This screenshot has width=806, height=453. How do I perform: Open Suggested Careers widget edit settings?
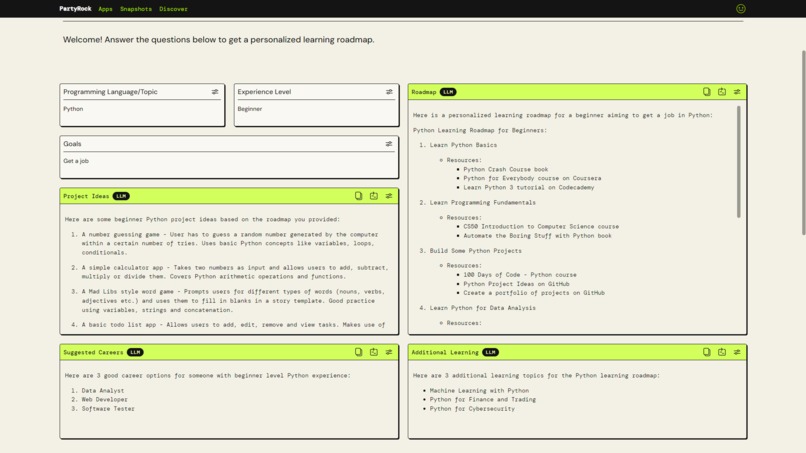[389, 352]
